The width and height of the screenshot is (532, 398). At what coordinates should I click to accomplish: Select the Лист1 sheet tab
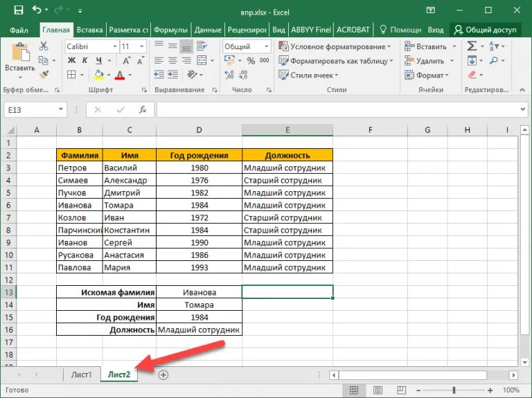click(x=82, y=374)
